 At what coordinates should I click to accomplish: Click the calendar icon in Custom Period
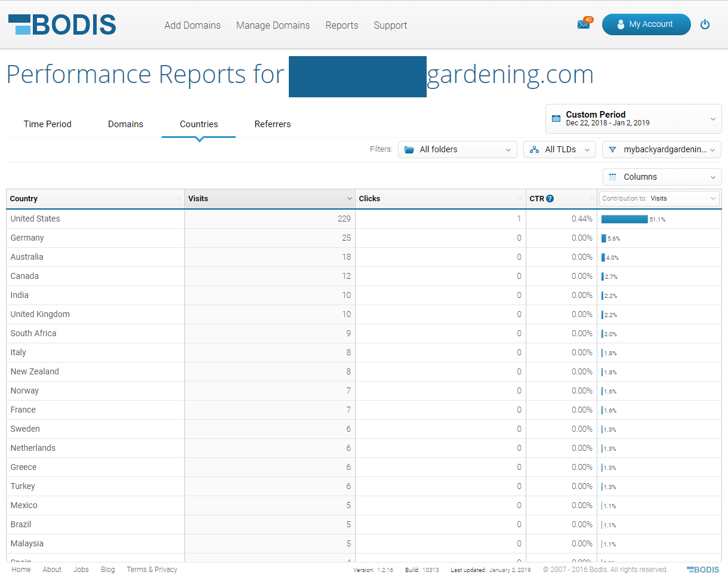pos(556,119)
